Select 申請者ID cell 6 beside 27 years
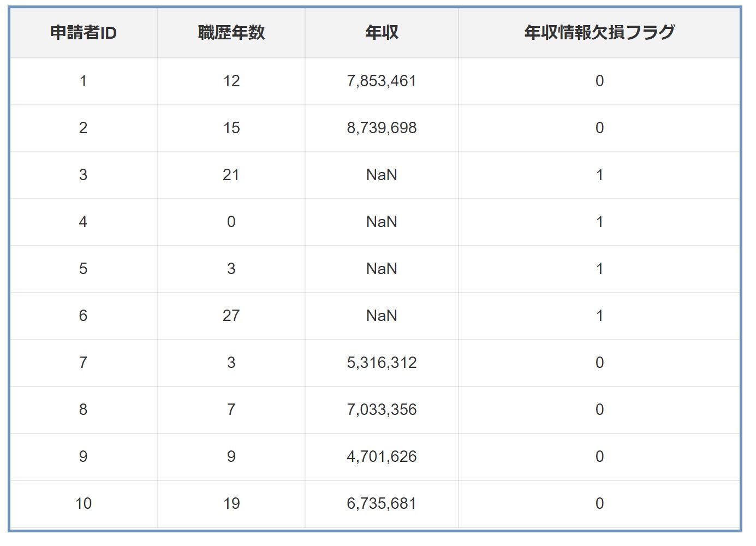756x546 pixels. coord(83,316)
